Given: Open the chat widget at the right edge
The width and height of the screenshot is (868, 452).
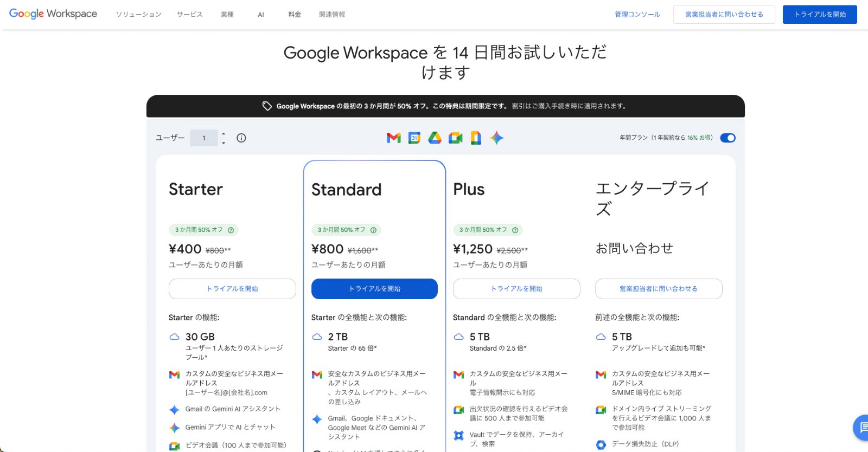Looking at the screenshot, I should (861, 428).
